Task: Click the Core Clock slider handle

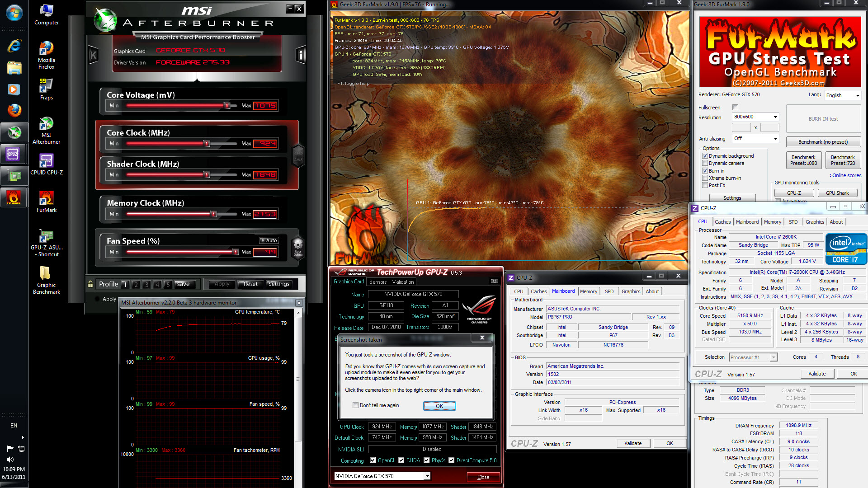Action: coord(207,144)
